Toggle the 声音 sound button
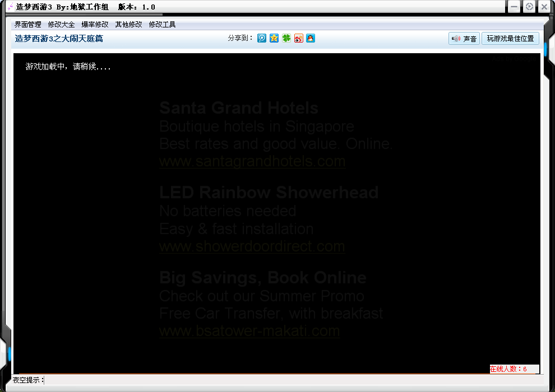Viewport: 555px width, 392px height. 464,39
